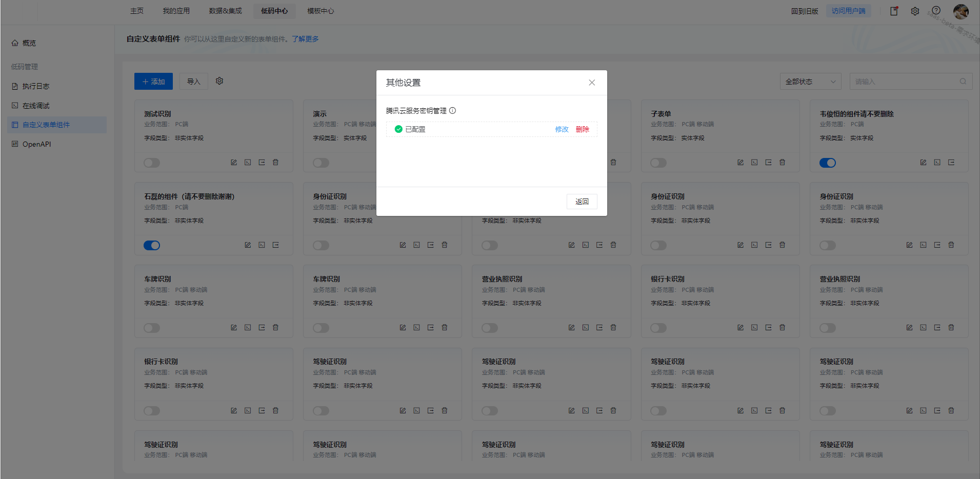Click the search magnifier icon in search box
980x479 pixels.
point(963,82)
